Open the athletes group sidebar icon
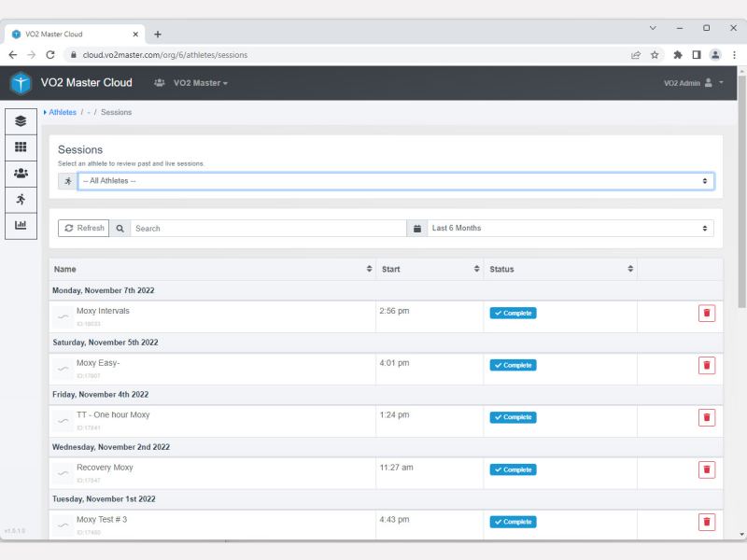The image size is (747, 560). click(21, 173)
